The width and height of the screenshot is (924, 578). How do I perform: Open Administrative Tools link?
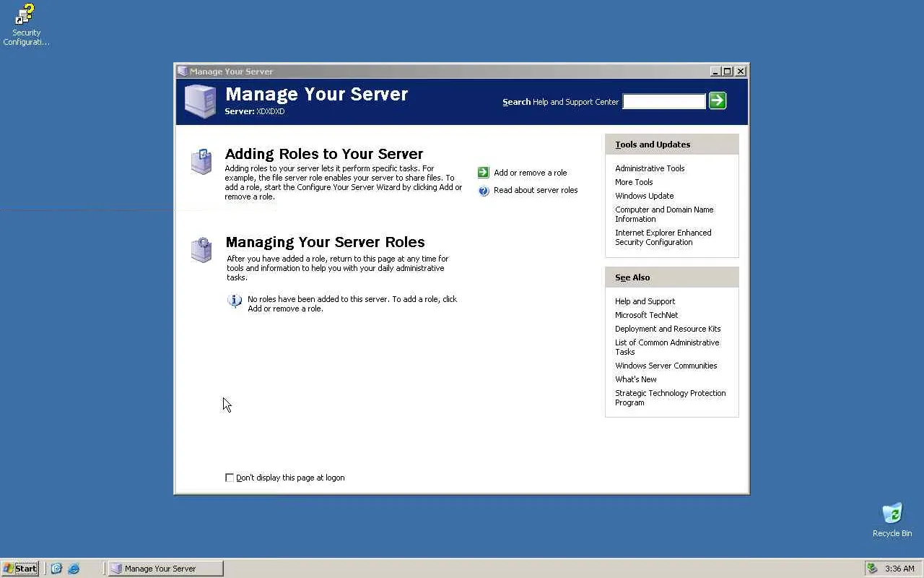(650, 168)
